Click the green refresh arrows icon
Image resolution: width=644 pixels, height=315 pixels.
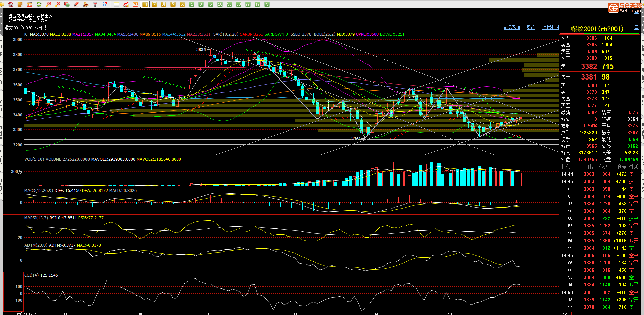coord(39,4)
